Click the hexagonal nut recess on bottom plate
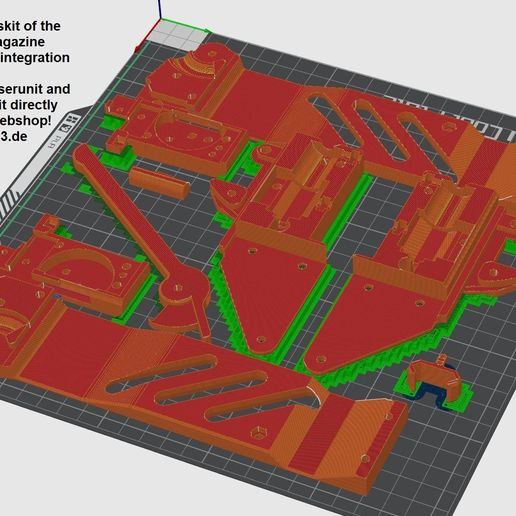This screenshot has height=516, width=516. point(258,433)
